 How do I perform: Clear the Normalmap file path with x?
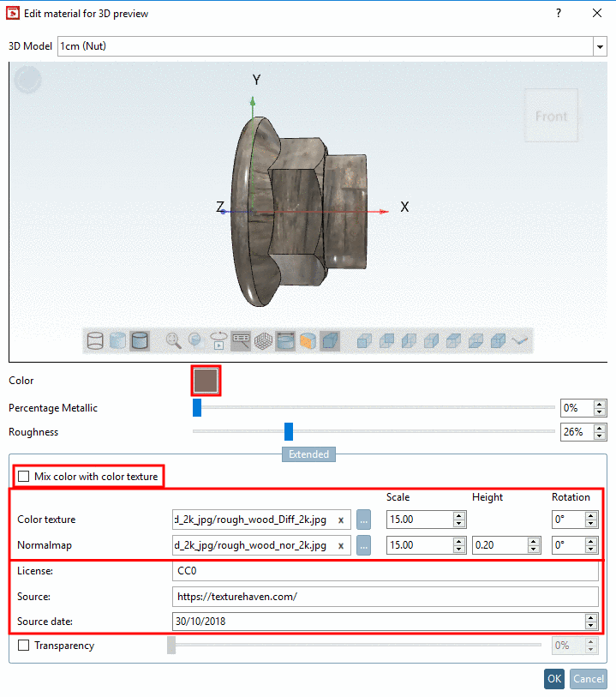point(341,545)
